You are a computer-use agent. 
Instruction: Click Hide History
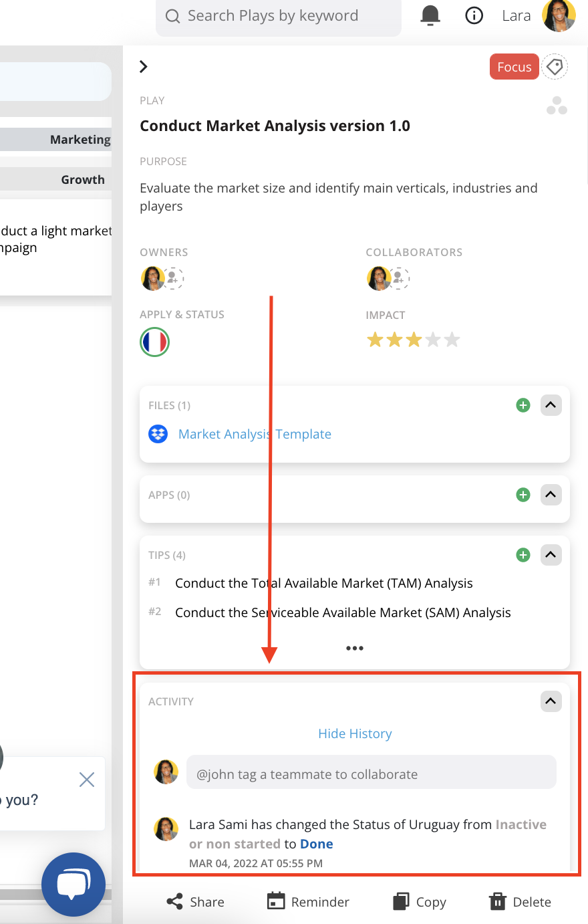[355, 733]
